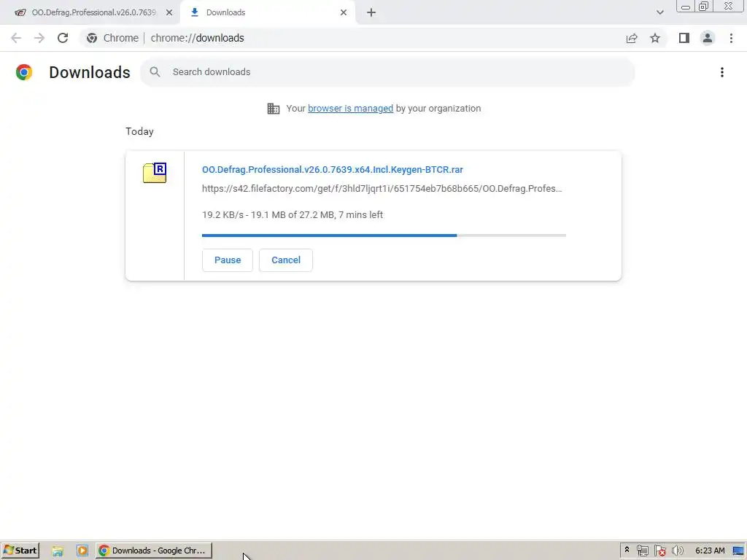Image resolution: width=747 pixels, height=560 pixels.
Task: Close the Downloads tab
Action: (344, 12)
